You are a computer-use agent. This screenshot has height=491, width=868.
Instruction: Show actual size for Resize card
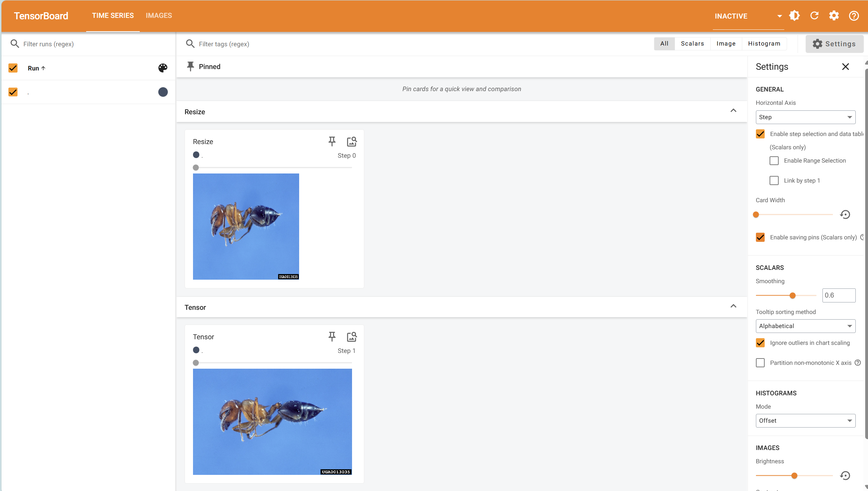(352, 142)
